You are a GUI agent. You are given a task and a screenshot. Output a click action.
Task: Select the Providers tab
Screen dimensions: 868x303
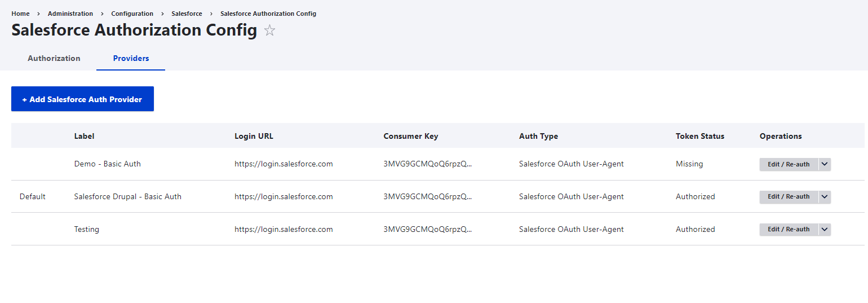[131, 58]
